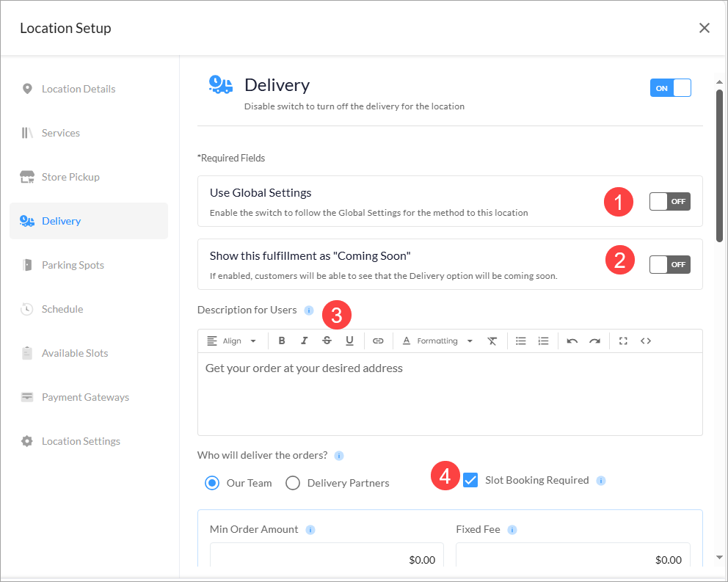Redo the edit in description editor
The height and width of the screenshot is (582, 728).
(x=594, y=341)
